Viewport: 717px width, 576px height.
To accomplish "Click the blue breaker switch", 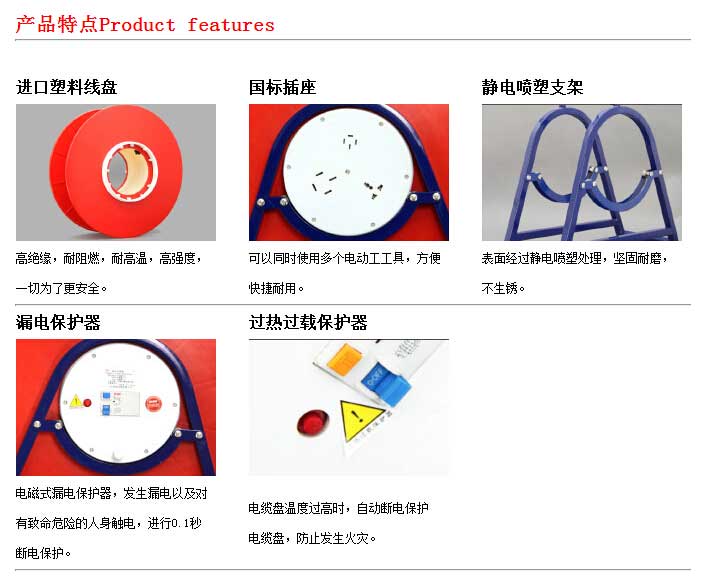I will point(385,384).
